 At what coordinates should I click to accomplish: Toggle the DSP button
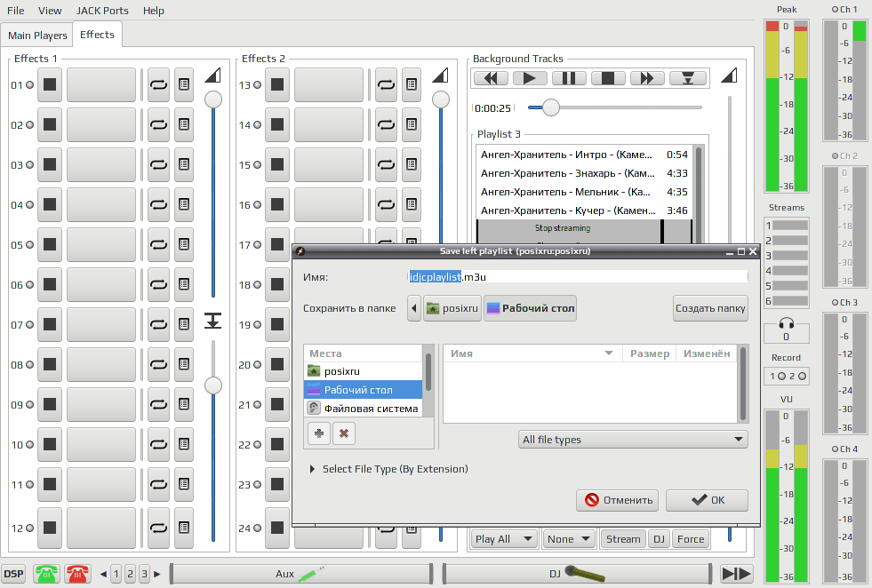(x=14, y=574)
